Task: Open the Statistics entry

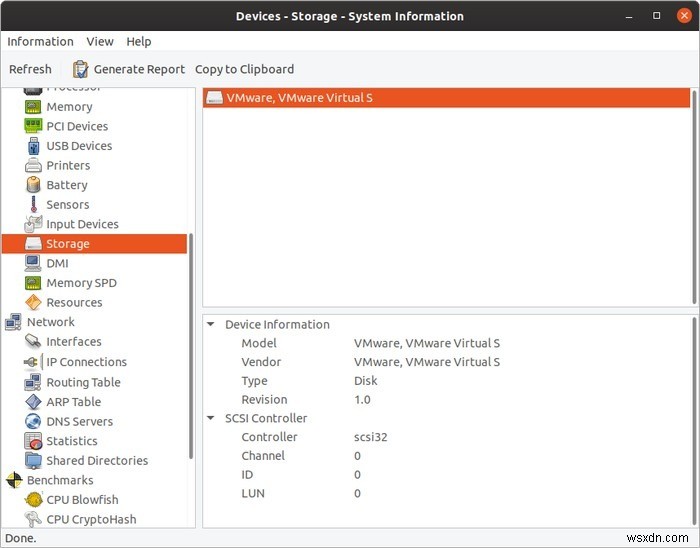Action: tap(72, 441)
